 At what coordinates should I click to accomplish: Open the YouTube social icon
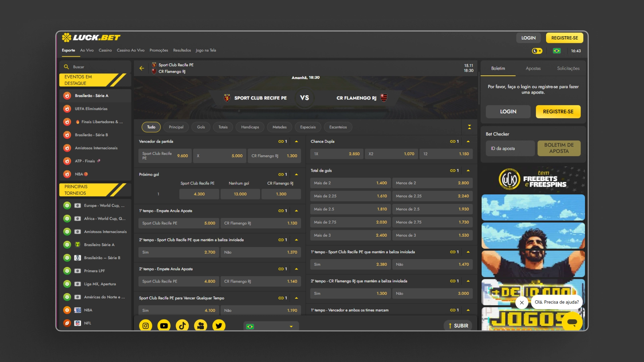[164, 326]
